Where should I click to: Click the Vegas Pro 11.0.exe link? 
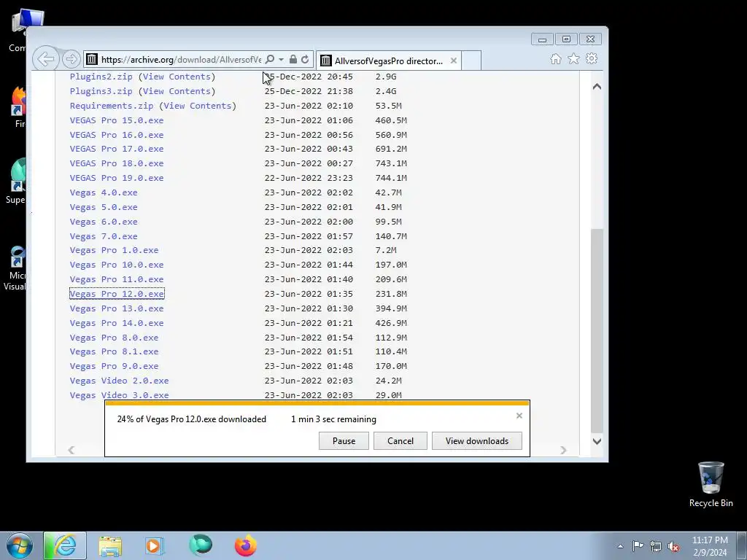[117, 279]
